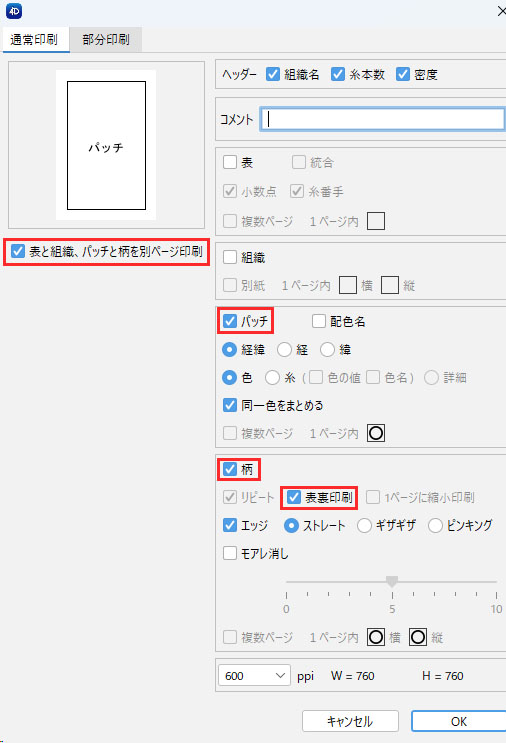Open the 600 ppi dropdown
This screenshot has height=743, width=506.
click(254, 675)
